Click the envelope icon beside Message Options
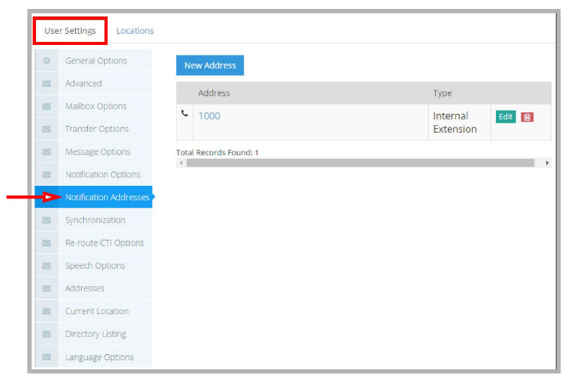The height and width of the screenshot is (388, 588). [x=46, y=152]
